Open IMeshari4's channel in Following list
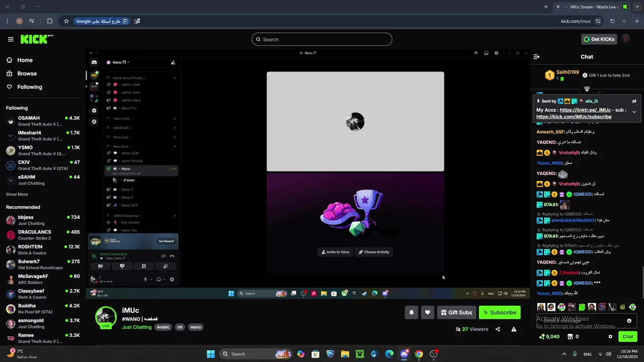This screenshot has width=644, height=362. (43, 136)
